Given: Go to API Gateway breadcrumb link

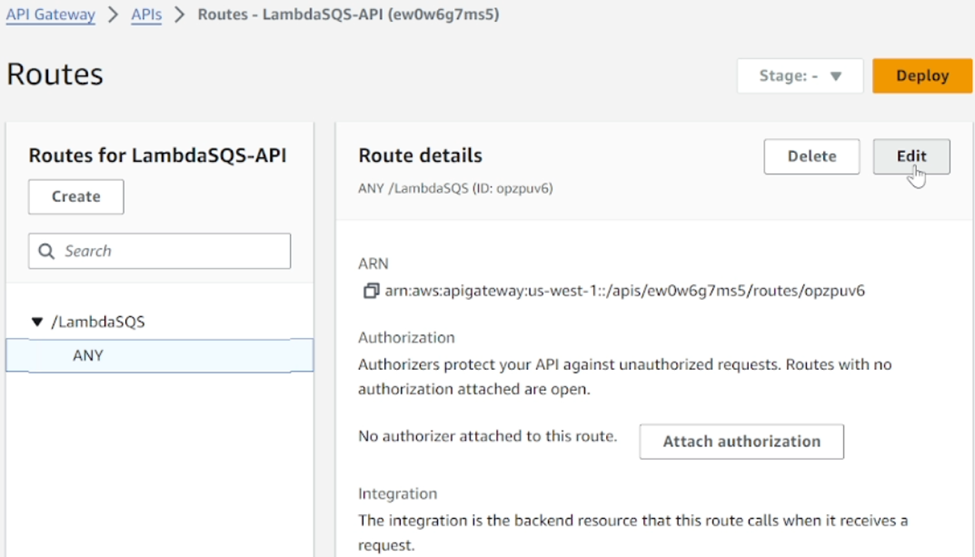Looking at the screenshot, I should tap(50, 14).
